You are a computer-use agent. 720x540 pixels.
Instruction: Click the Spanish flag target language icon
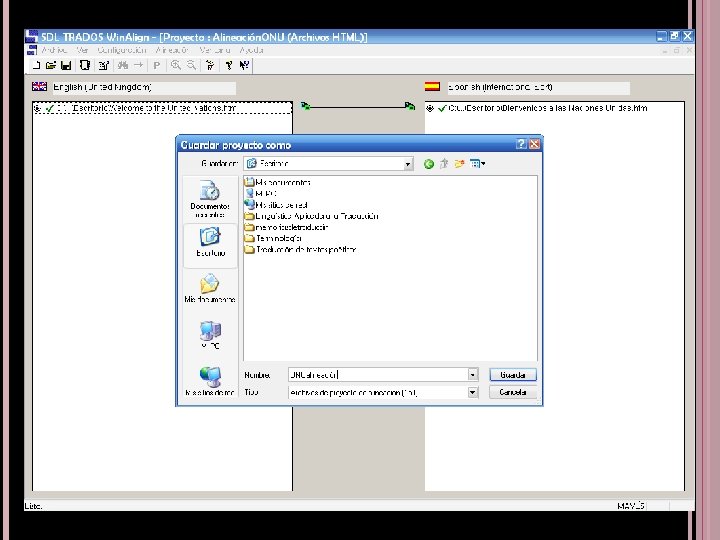click(x=432, y=86)
